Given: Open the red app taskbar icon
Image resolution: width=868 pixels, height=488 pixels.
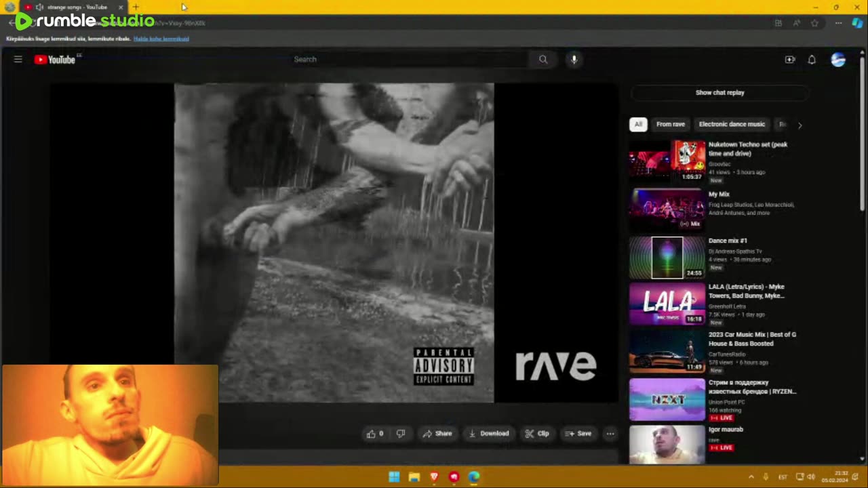Looking at the screenshot, I should (454, 477).
